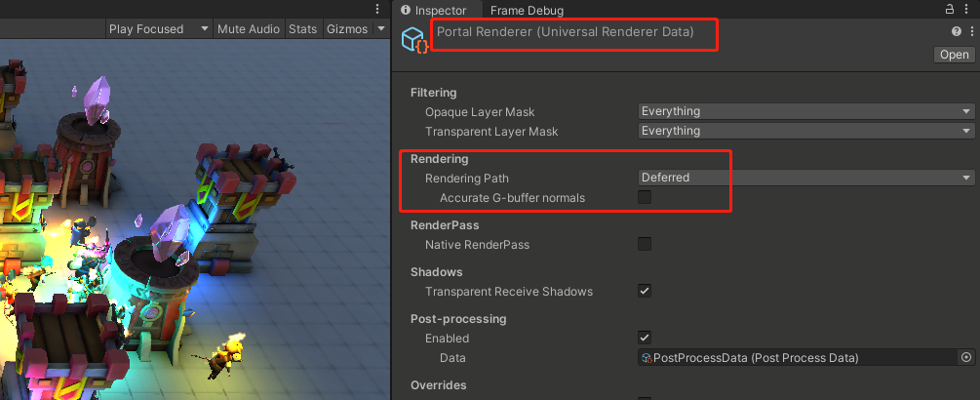The height and width of the screenshot is (400, 980).
Task: Toggle the Accurate G-buffer normals checkbox
Action: 645,198
